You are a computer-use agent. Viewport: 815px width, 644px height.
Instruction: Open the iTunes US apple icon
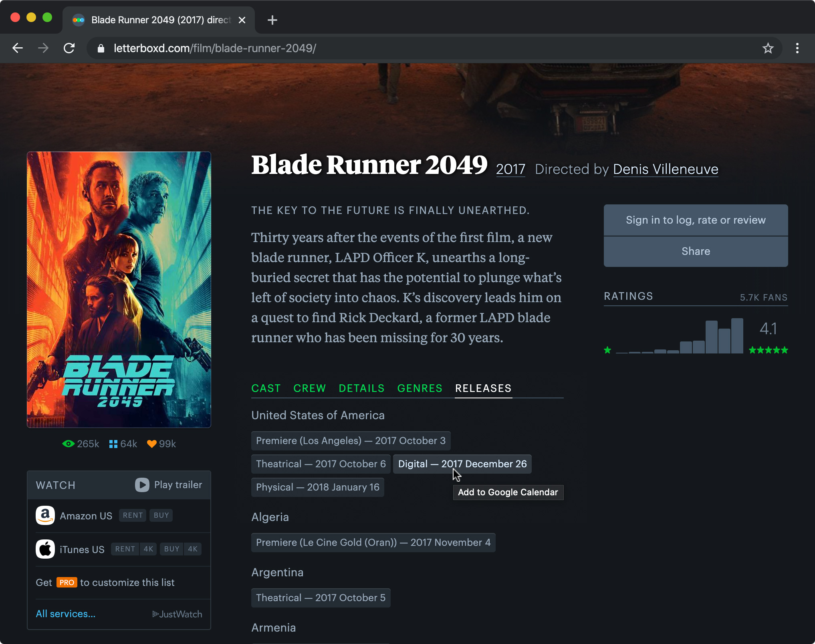(45, 549)
